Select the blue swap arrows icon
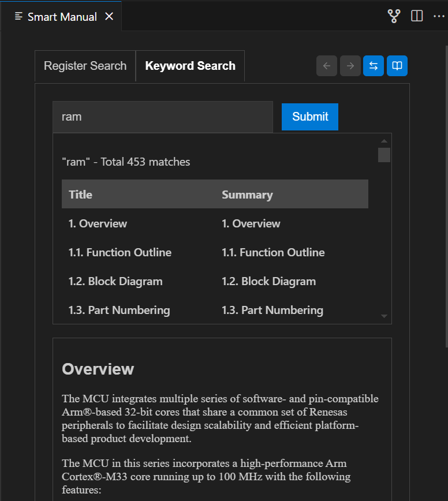448x501 pixels. click(374, 66)
